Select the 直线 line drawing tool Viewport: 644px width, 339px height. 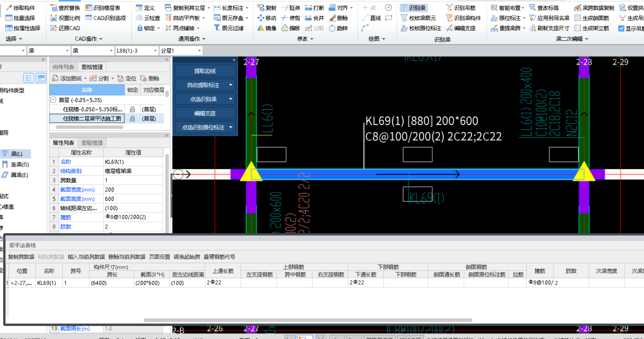click(372, 18)
